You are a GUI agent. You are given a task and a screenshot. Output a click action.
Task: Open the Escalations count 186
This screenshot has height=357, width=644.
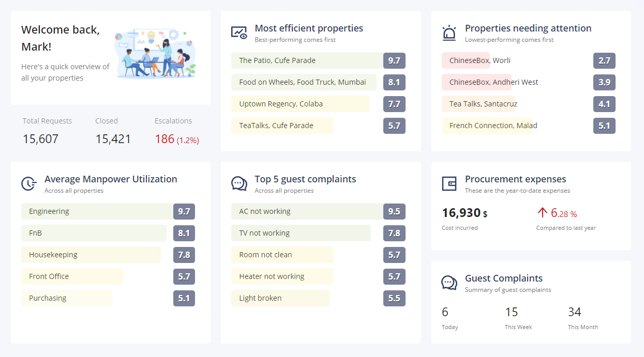pyautogui.click(x=165, y=139)
